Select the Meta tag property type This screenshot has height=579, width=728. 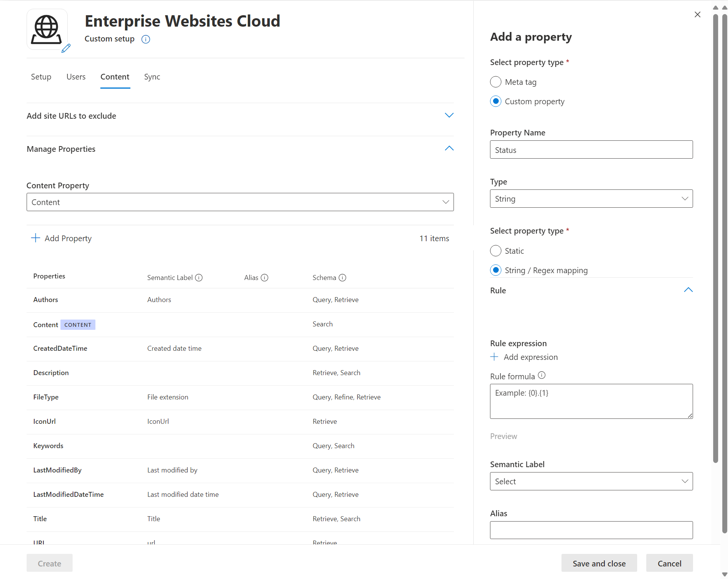[496, 82]
